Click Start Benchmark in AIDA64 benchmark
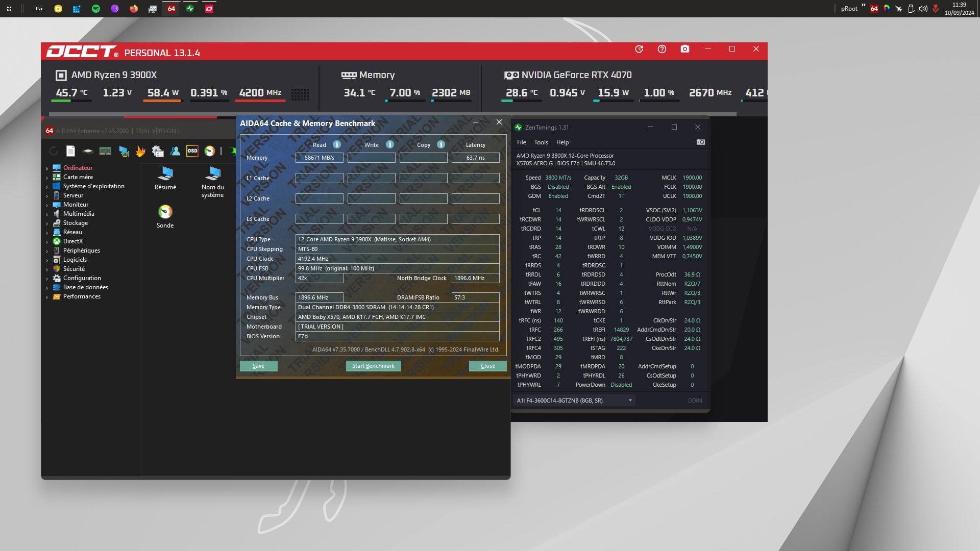The height and width of the screenshot is (551, 980). (373, 366)
